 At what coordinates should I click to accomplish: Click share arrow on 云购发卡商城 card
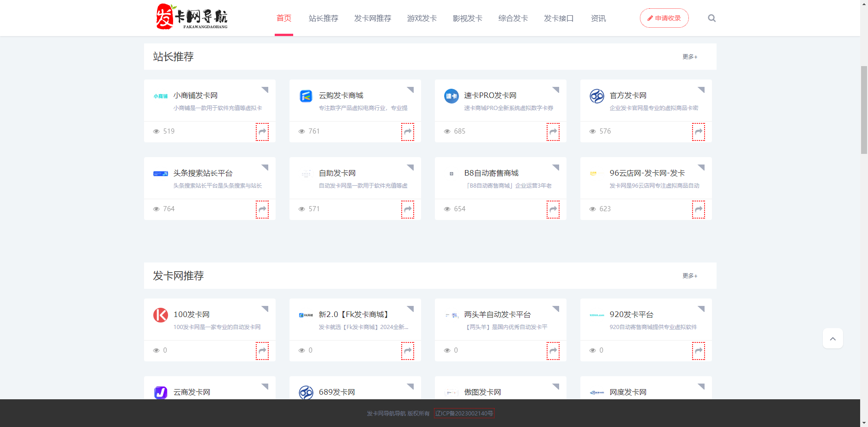click(x=408, y=132)
